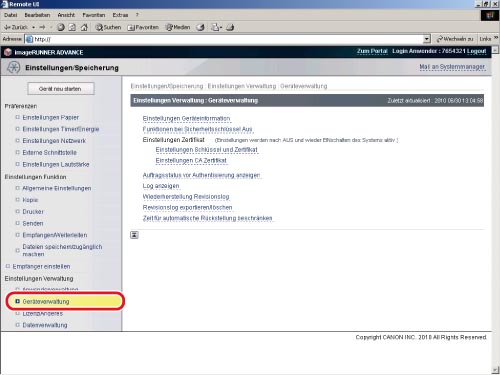Screen dimensions: 500x375
Task: Click Wechseln zu button
Action: 455,39
